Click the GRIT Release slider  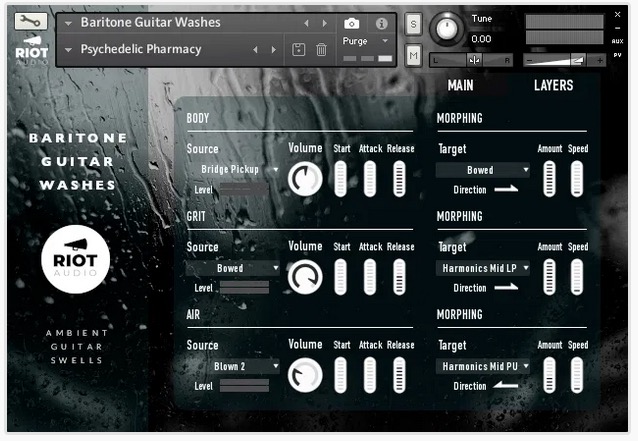tap(400, 277)
